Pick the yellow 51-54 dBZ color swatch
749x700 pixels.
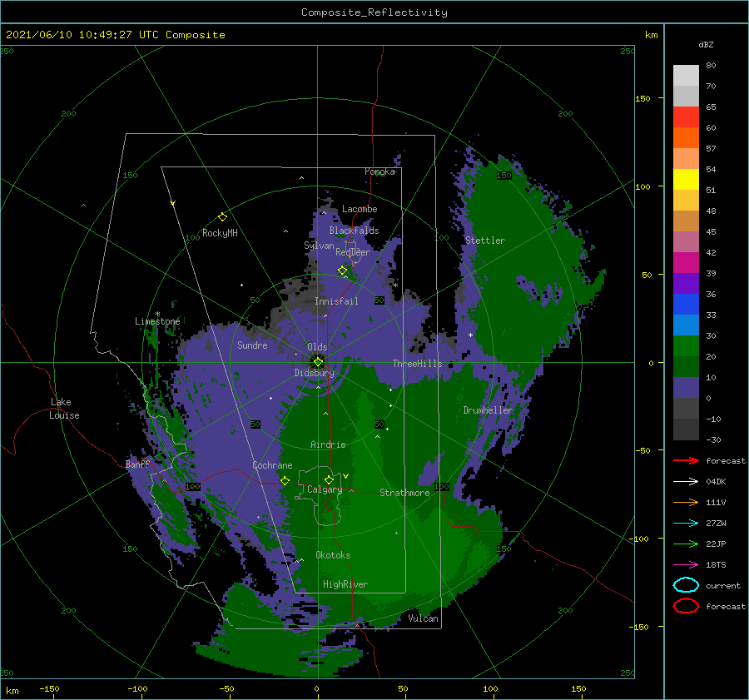(686, 180)
